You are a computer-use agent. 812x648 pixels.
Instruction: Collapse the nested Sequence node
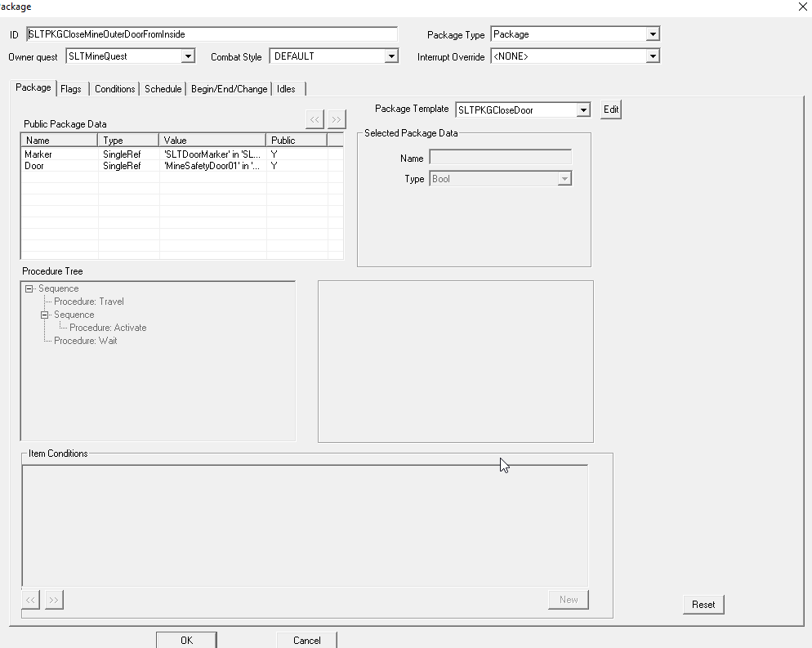click(45, 315)
